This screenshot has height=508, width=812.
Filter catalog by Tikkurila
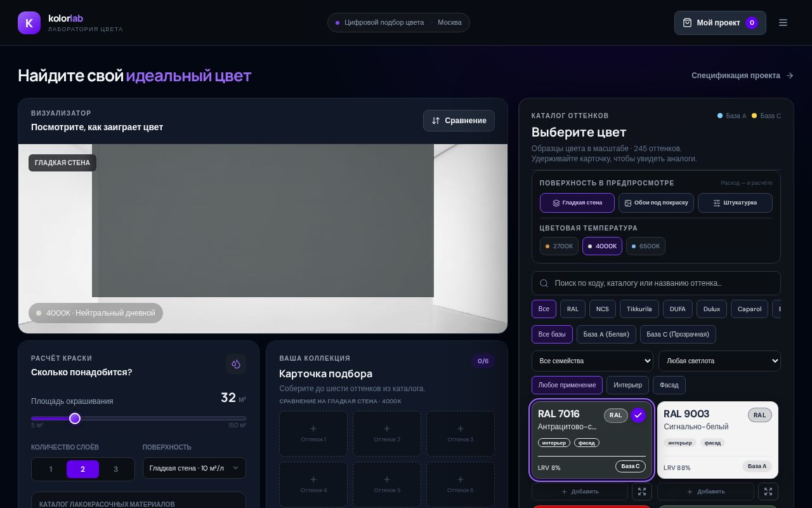tap(639, 309)
